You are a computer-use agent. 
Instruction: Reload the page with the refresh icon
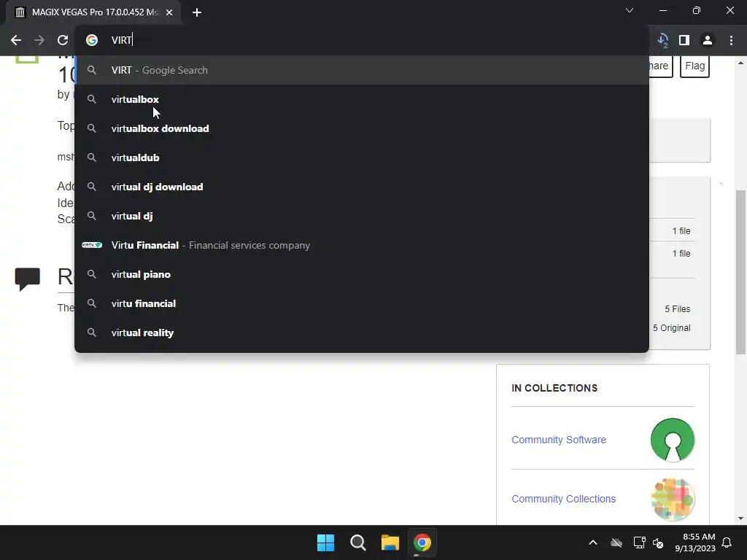[63, 40]
